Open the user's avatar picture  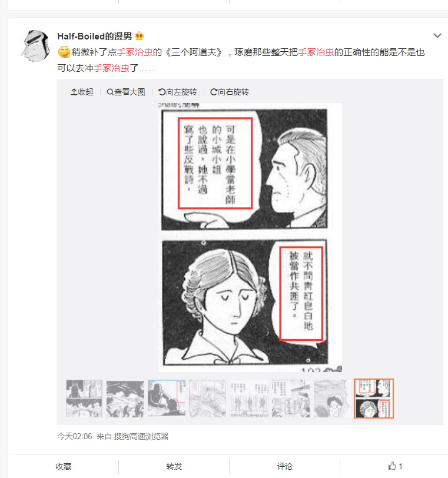(36, 46)
